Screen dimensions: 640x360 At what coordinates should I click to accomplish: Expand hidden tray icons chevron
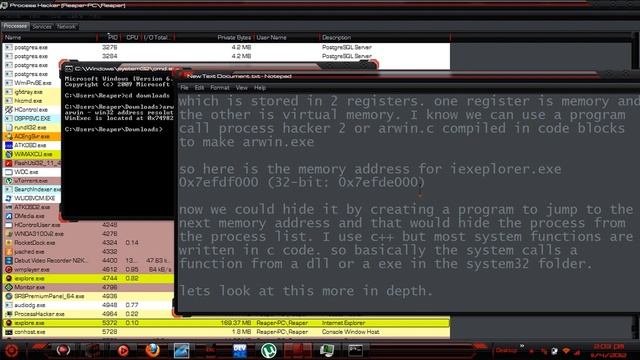[x=522, y=346]
